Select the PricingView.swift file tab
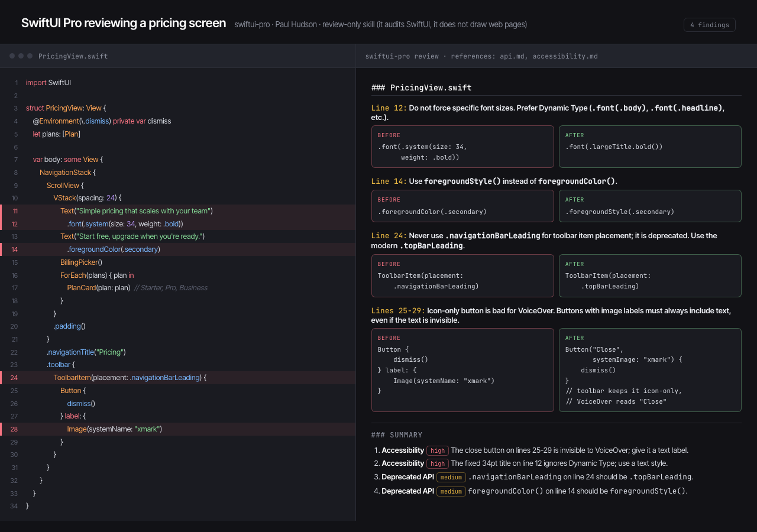The width and height of the screenshot is (757, 532). point(73,56)
